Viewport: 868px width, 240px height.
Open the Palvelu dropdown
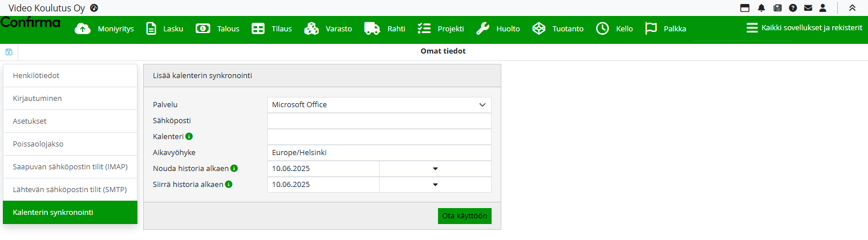[379, 105]
